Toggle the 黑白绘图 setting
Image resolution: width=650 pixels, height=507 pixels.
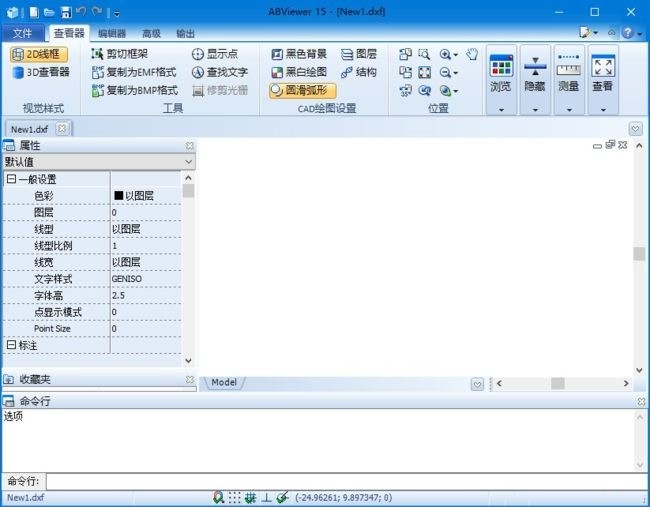299,73
